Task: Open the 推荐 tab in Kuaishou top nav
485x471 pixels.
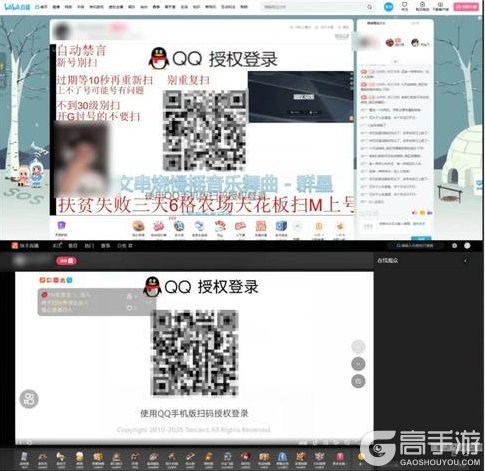Action: point(73,246)
